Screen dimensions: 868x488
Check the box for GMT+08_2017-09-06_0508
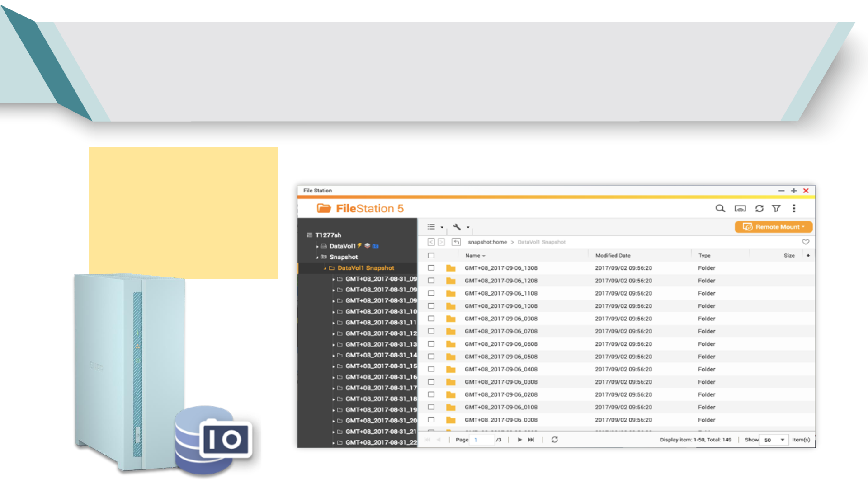point(431,357)
